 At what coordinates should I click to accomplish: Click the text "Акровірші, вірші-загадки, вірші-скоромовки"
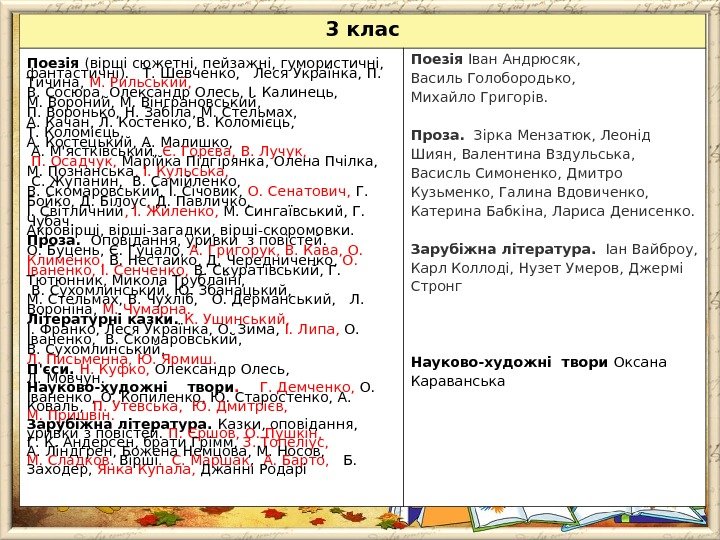pyautogui.click(x=190, y=230)
